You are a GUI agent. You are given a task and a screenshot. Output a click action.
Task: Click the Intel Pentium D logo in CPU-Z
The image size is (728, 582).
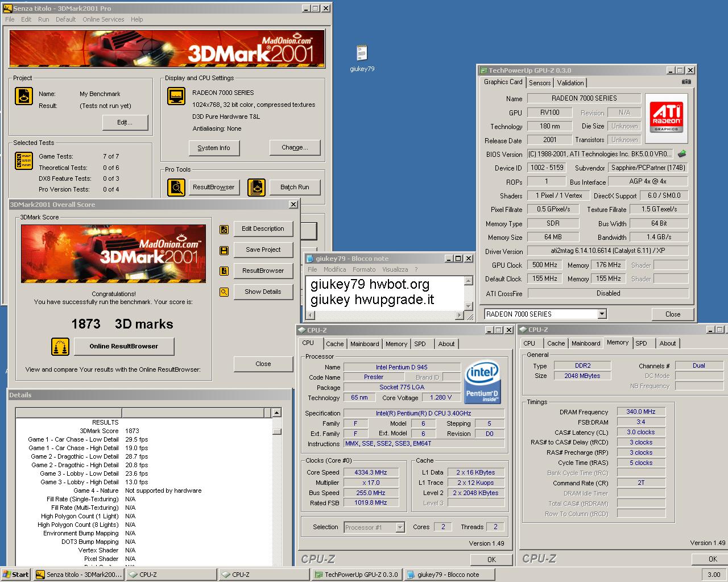click(482, 382)
